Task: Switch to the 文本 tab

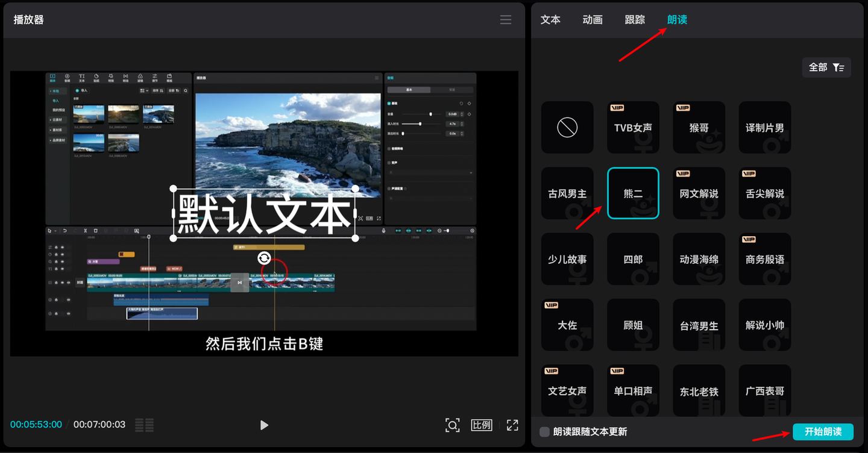Action: (550, 20)
